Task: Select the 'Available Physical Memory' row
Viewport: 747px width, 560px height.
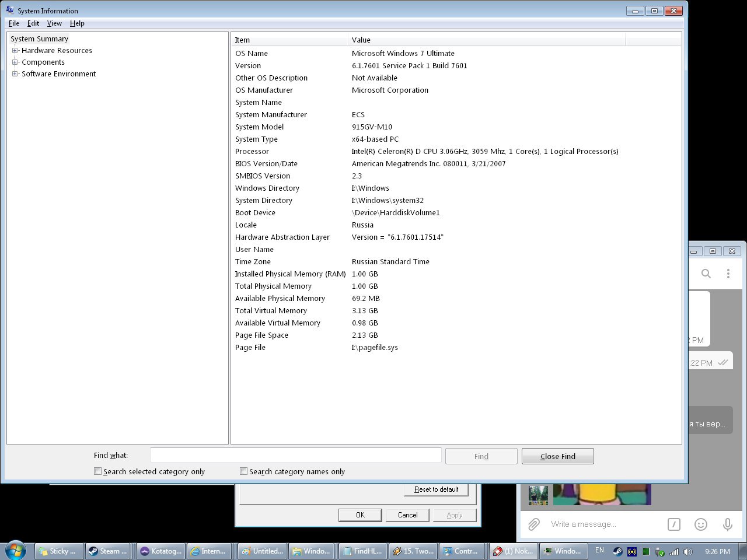Action: 456,298
